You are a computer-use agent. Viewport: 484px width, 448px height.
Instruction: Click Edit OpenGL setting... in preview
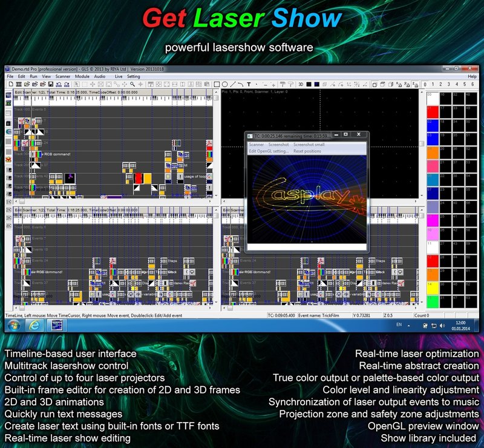269,151
